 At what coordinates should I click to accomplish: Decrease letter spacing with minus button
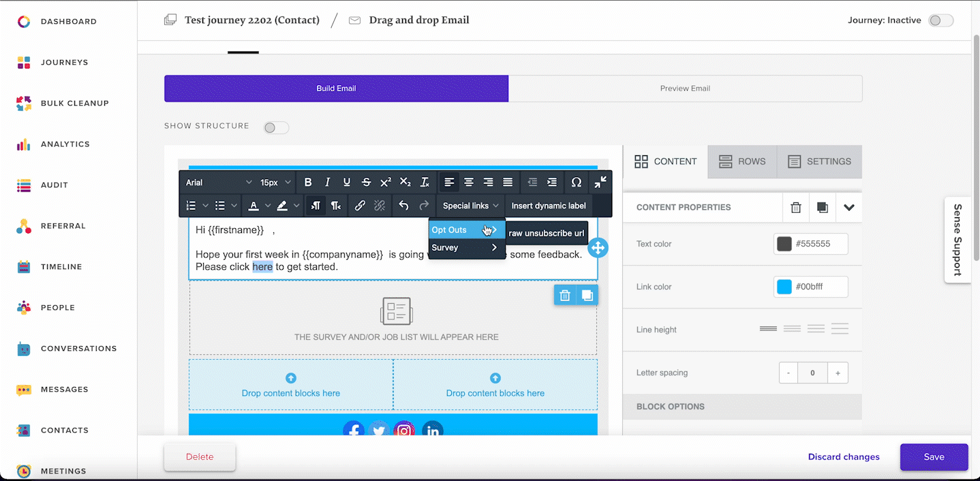[788, 373]
